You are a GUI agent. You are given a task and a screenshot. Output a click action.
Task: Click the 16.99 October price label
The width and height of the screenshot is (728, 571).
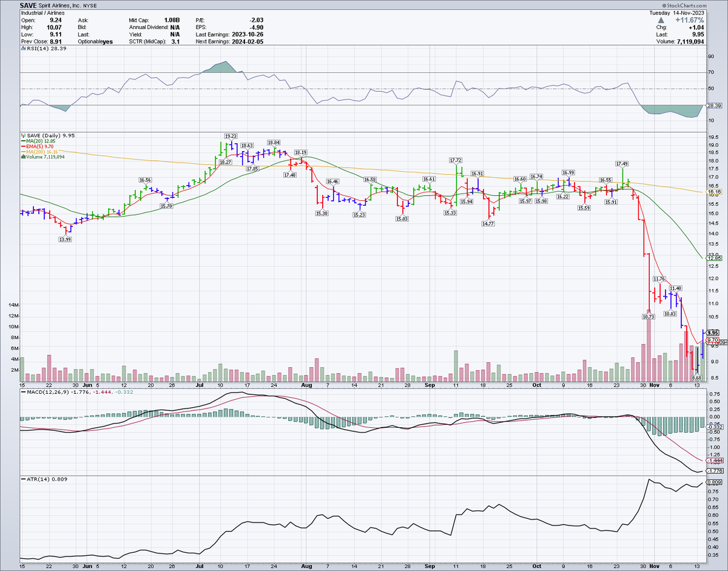568,172
